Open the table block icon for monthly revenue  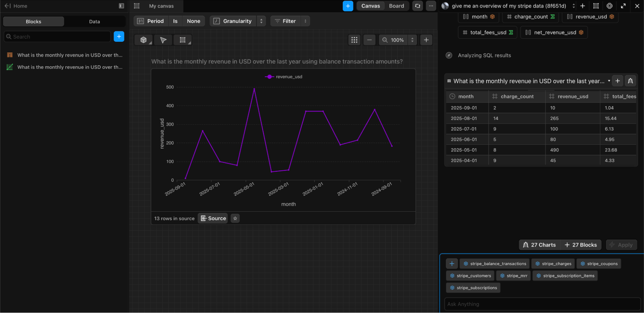pyautogui.click(x=10, y=55)
